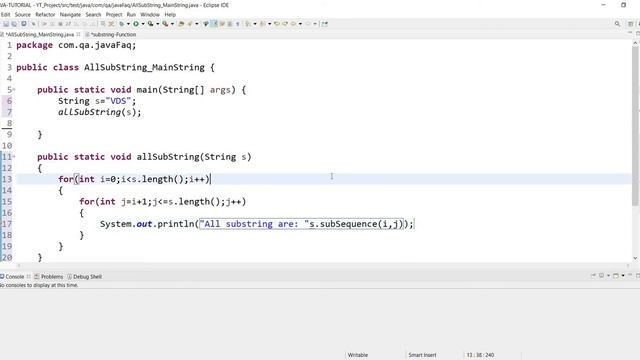Select the Debug Shell view tab
The height and width of the screenshot is (360, 640).
84,276
